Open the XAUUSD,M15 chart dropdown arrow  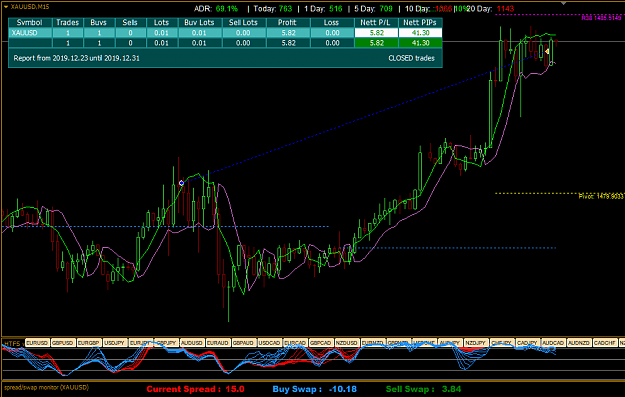tap(6, 7)
